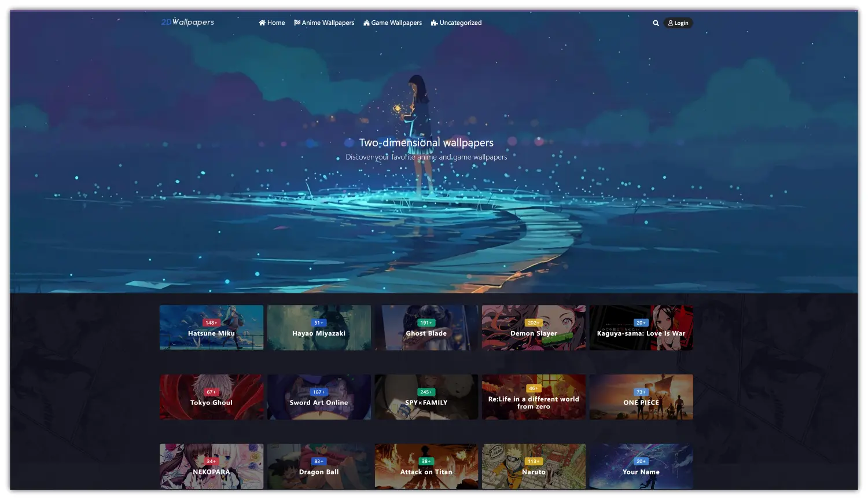
Task: Open the NEKOPARA category card
Action: pyautogui.click(x=211, y=466)
